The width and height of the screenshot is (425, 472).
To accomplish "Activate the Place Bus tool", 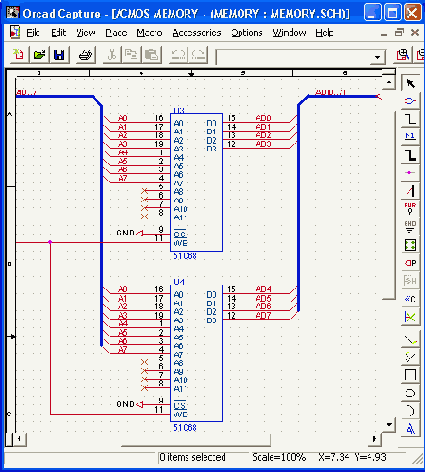I will tap(410, 155).
